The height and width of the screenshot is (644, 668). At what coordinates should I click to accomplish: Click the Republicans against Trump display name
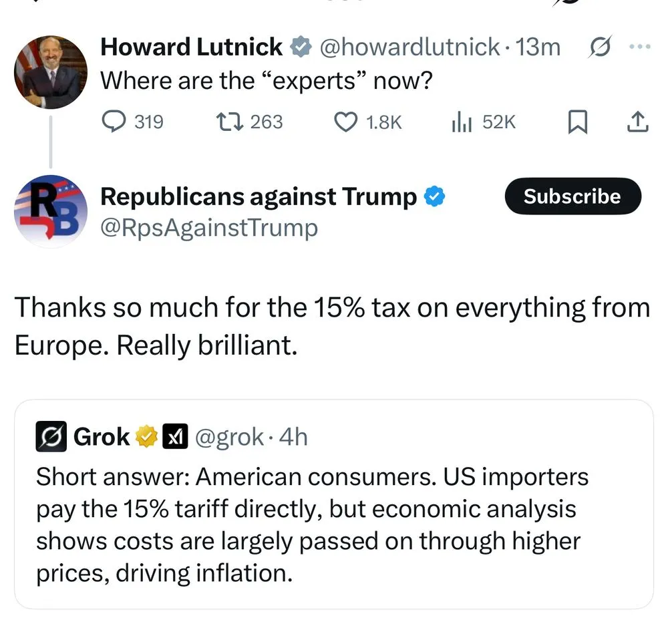(259, 196)
